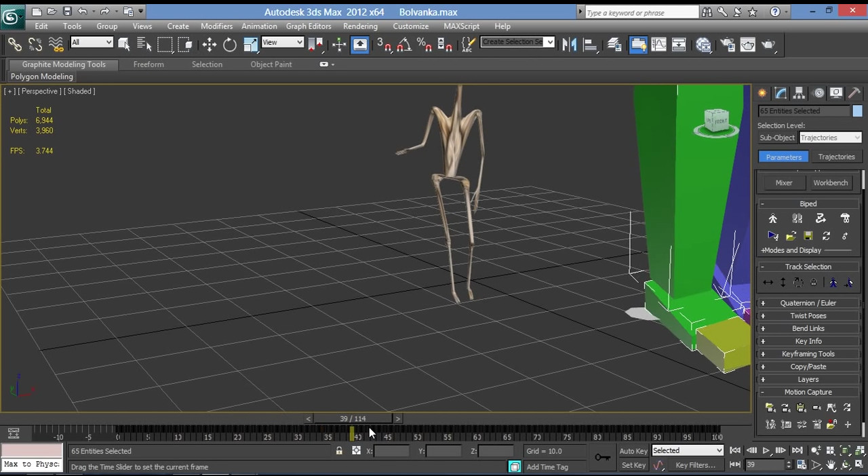Click the Select Object arrow tool

pyautogui.click(x=124, y=45)
